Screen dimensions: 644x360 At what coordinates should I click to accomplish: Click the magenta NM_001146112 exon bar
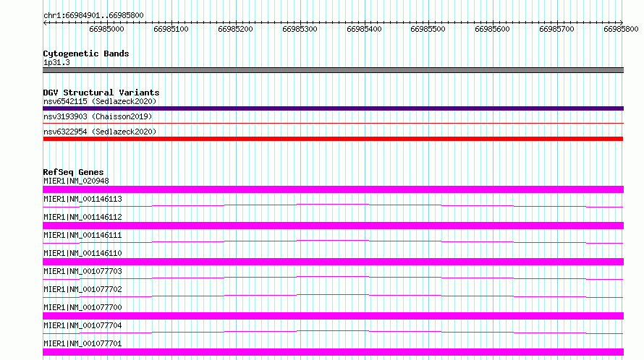tap(333, 226)
